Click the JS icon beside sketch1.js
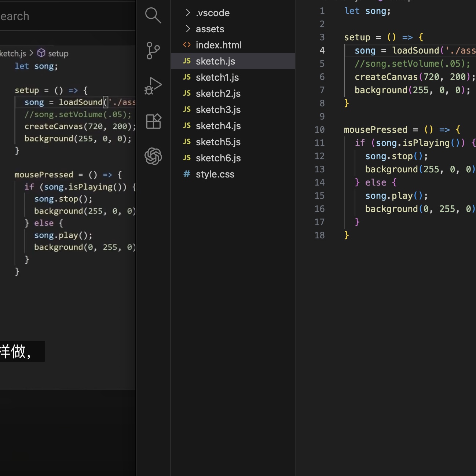476x476 pixels. pos(187,77)
